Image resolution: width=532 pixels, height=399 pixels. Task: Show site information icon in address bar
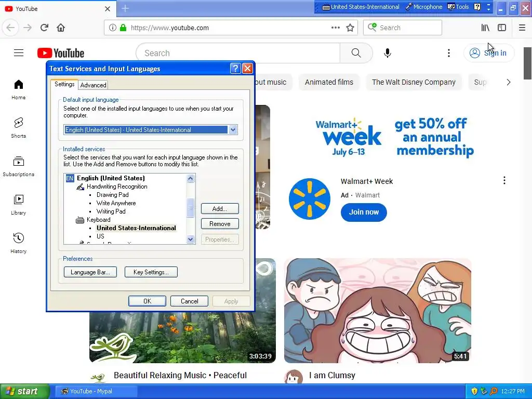click(113, 28)
